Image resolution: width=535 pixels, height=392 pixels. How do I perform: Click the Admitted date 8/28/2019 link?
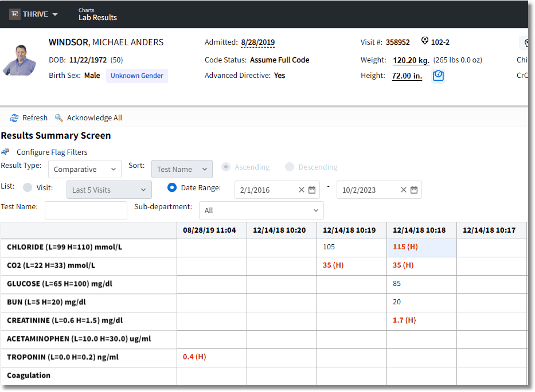[257, 42]
